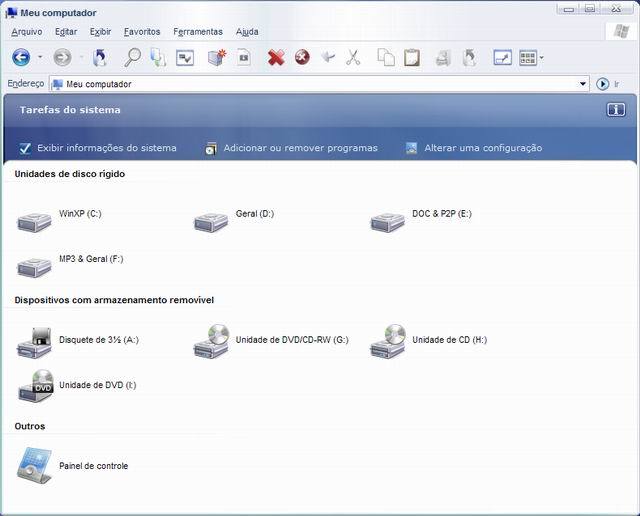The image size is (640, 516).
Task: Select Disquete de 3½ (A:) drive
Action: pos(78,342)
